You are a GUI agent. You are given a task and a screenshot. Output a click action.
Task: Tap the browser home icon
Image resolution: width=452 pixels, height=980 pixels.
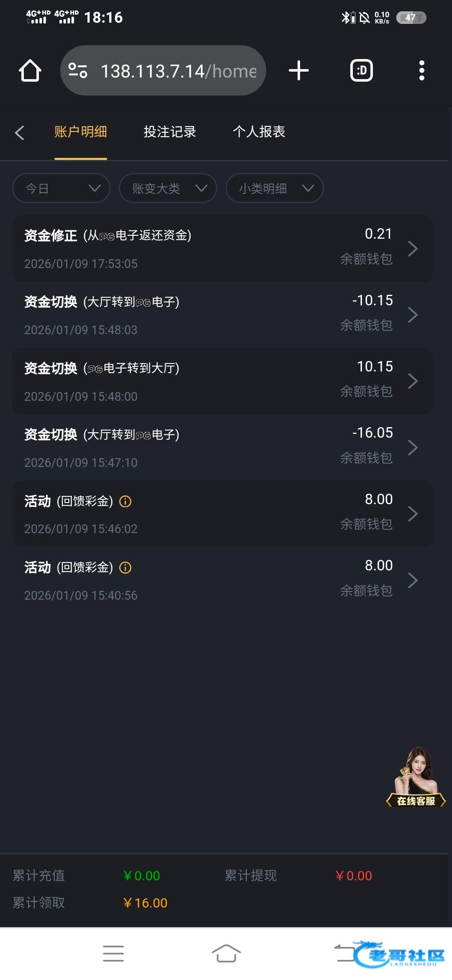point(30,70)
